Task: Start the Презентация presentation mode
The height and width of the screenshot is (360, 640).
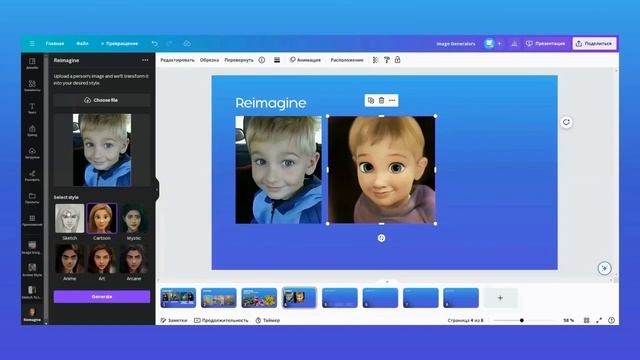Action: click(x=545, y=43)
